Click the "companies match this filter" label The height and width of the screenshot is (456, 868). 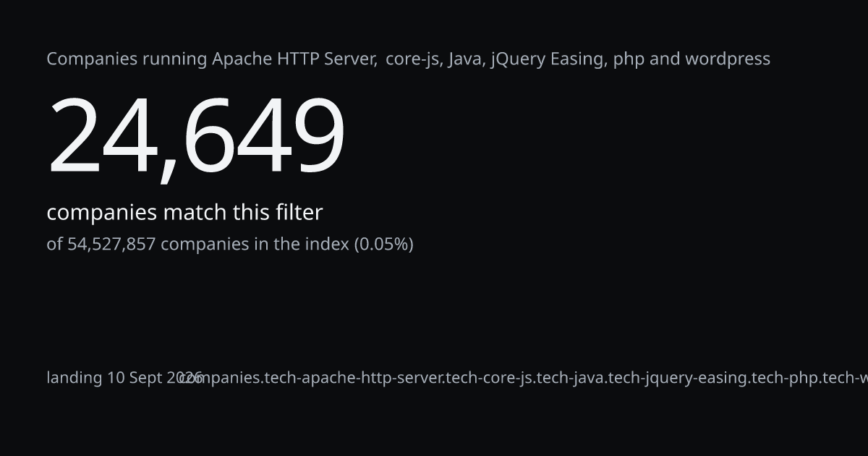pos(184,213)
